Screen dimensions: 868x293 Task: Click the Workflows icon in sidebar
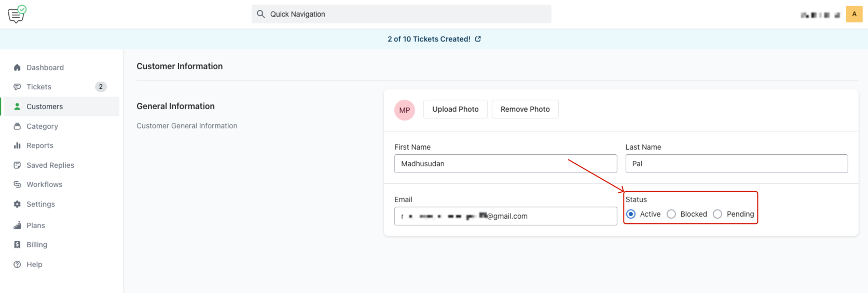pyautogui.click(x=17, y=184)
